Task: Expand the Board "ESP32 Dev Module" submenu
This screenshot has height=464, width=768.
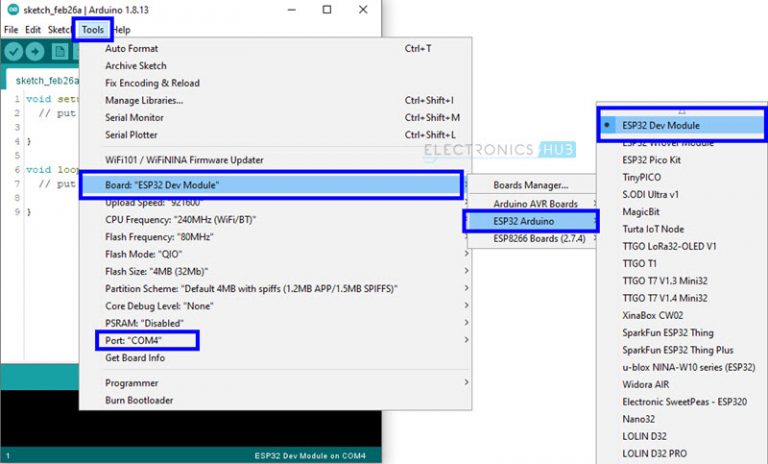Action: tap(270, 185)
